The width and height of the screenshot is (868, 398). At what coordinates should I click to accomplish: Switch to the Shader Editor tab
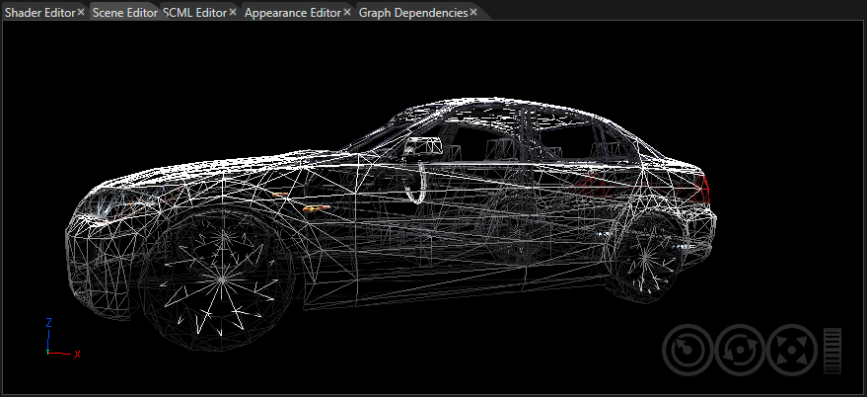pyautogui.click(x=39, y=13)
